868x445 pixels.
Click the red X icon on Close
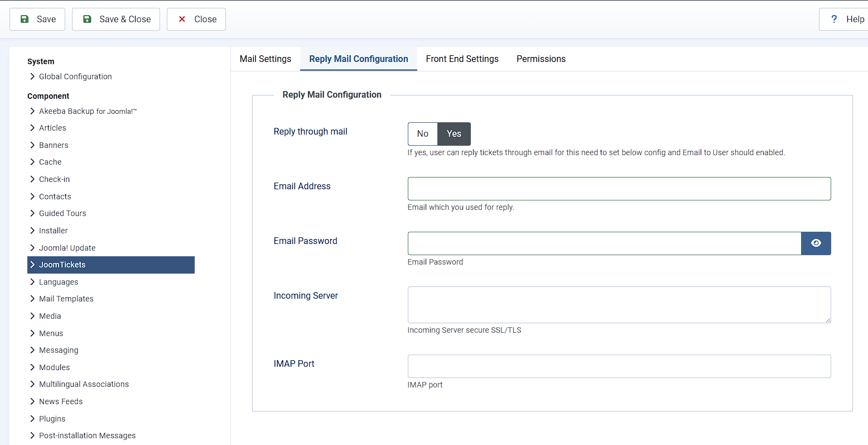(x=182, y=19)
